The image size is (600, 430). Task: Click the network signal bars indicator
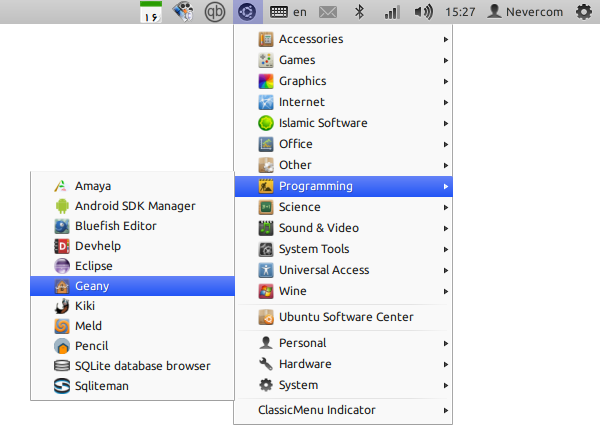tap(392, 12)
